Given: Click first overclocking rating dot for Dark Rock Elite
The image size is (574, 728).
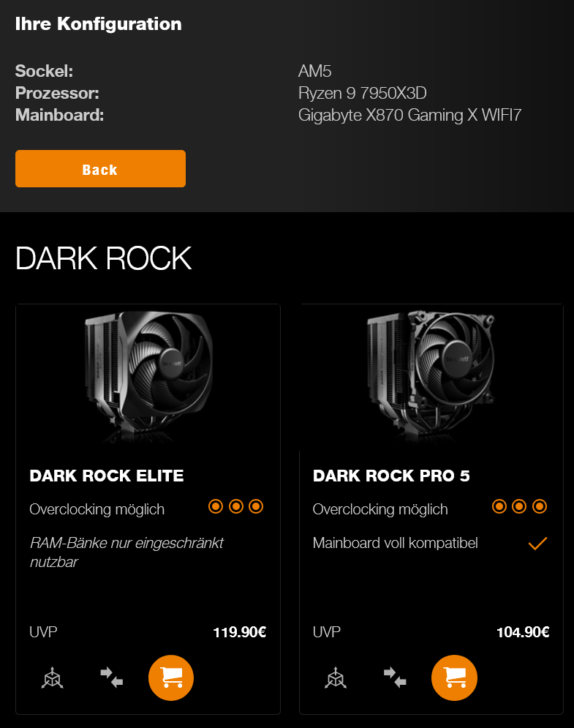Looking at the screenshot, I should [x=216, y=506].
